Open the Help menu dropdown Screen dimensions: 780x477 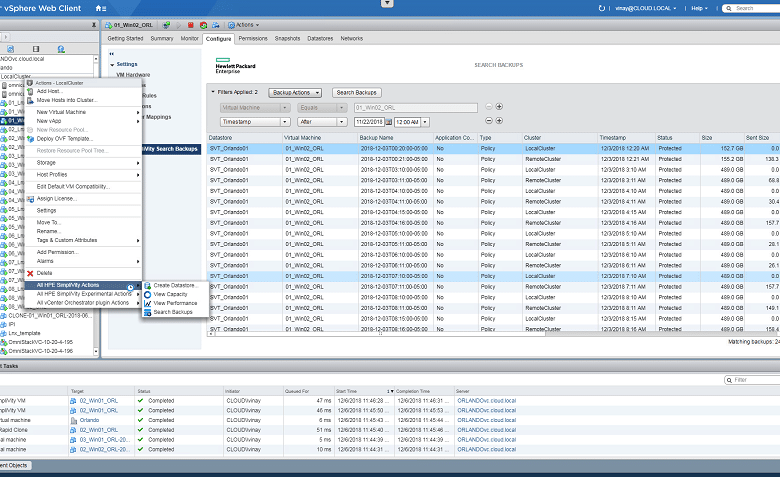[699, 8]
